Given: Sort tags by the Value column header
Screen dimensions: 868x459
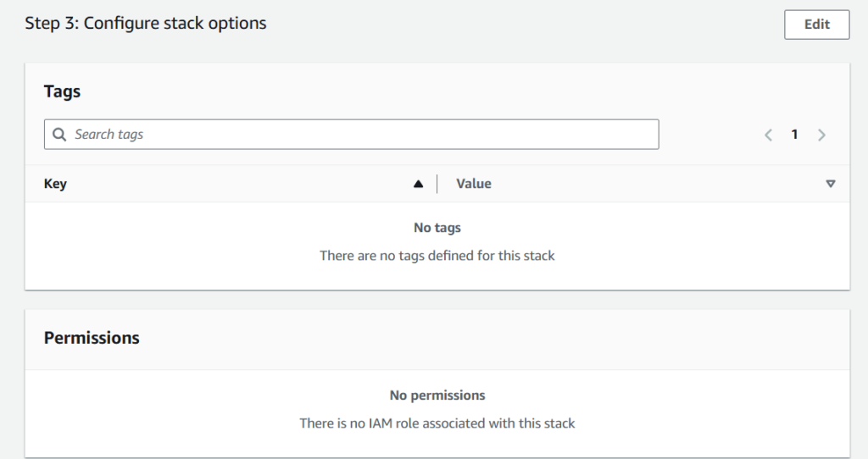Looking at the screenshot, I should click(x=474, y=184).
